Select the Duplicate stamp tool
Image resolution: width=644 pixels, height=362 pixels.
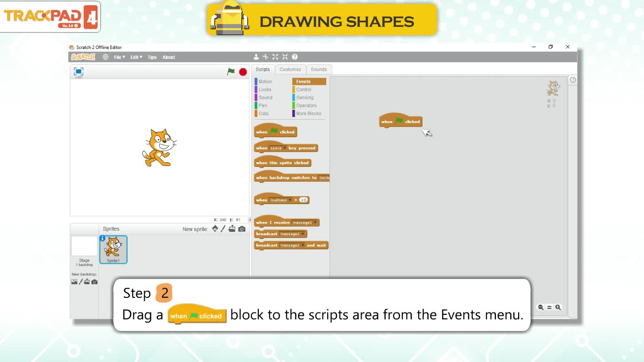(256, 57)
